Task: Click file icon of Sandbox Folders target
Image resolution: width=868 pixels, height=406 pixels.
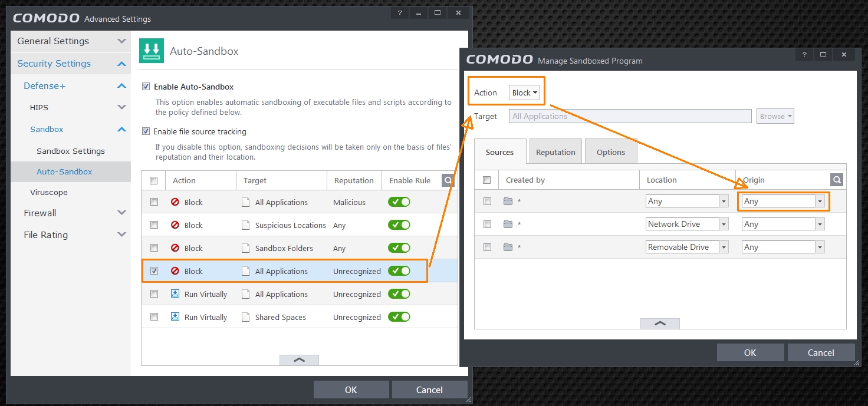Action: [246, 248]
